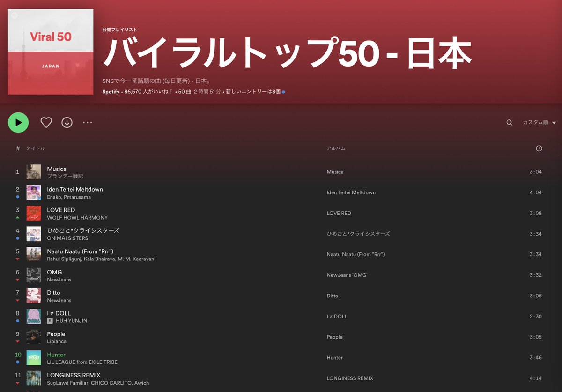Click the Musica track cover art
This screenshot has height=392, width=562.
pyautogui.click(x=34, y=172)
